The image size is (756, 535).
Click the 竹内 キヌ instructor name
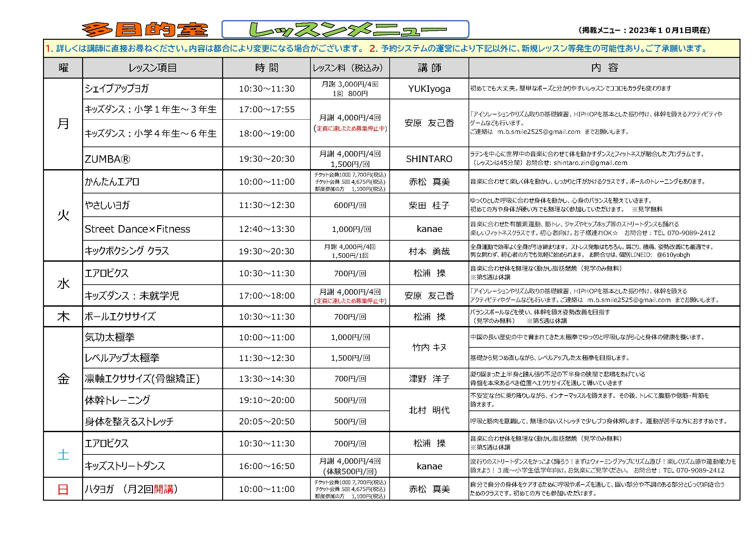click(x=429, y=347)
